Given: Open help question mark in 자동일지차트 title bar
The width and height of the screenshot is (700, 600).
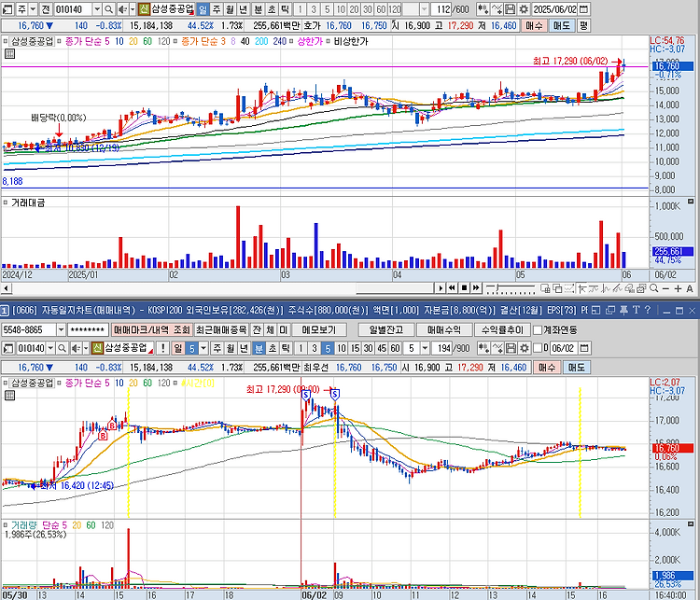Looking at the screenshot, I should click(x=648, y=310).
